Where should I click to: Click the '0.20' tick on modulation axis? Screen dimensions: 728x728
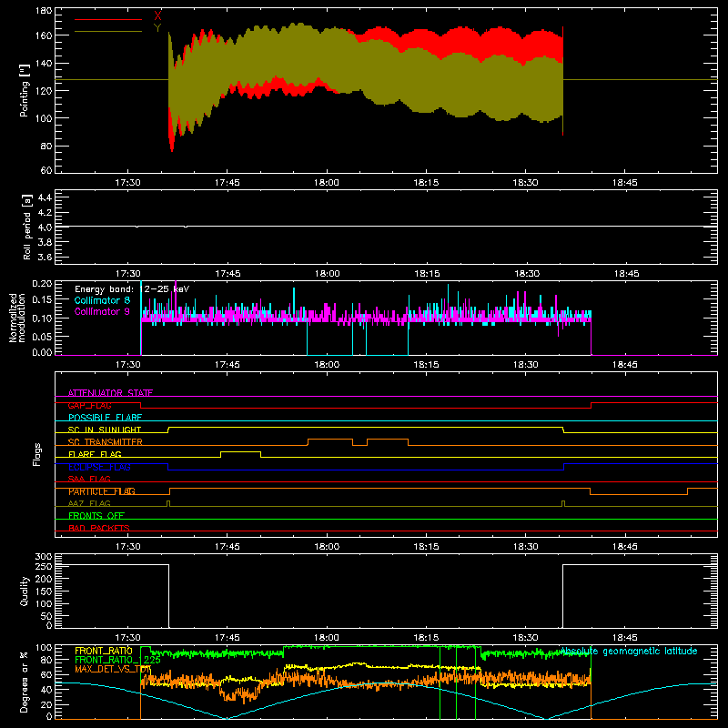point(42,284)
